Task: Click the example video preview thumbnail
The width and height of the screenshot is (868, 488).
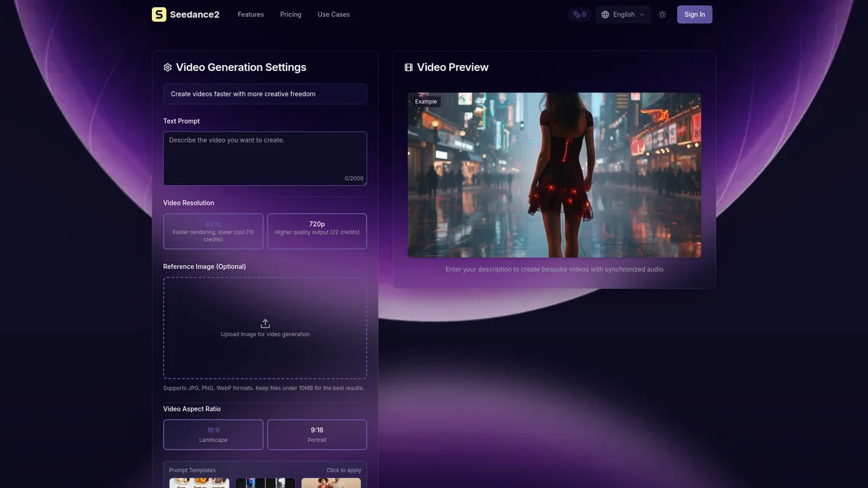Action: tap(554, 175)
